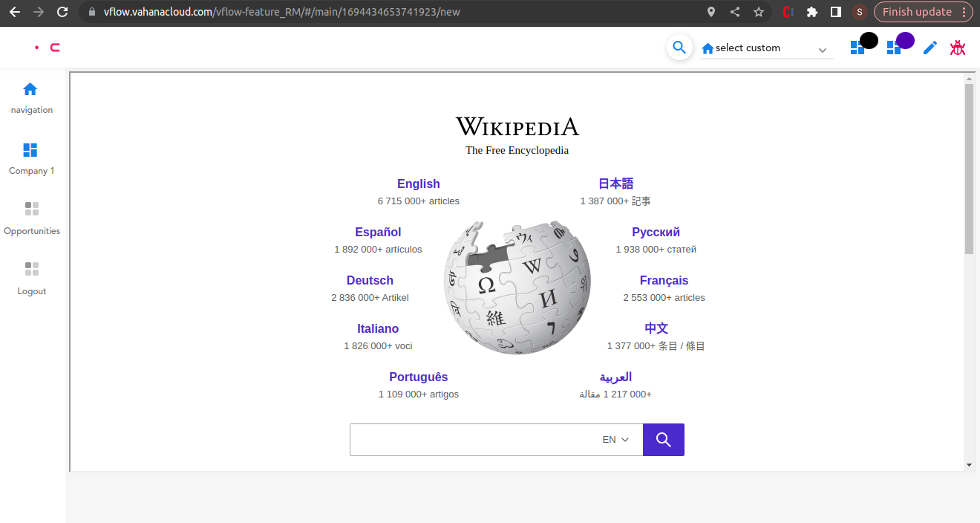The height and width of the screenshot is (523, 980).
Task: Click the WIKIPEDIA title text
Action: pyautogui.click(x=517, y=126)
